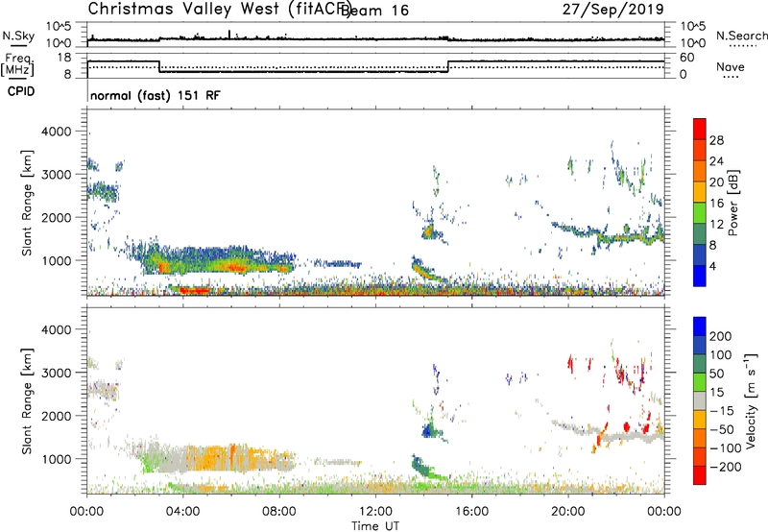Image resolution: width=768 pixels, height=532 pixels.
Task: Click the 'Christmas Valley West (fitACF)' title
Action: point(219,9)
